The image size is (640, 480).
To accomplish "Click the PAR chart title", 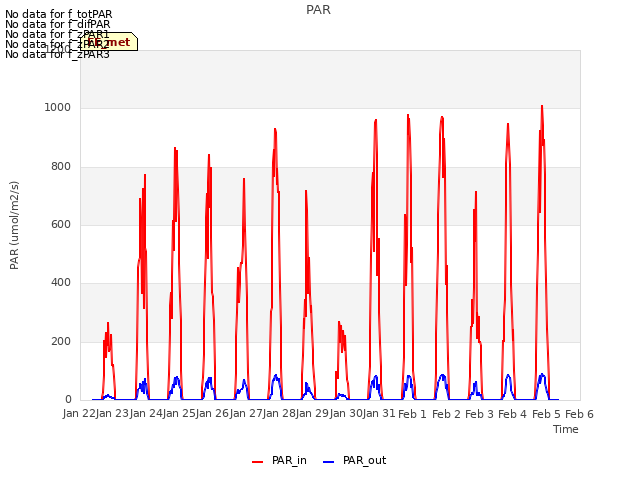I will coord(318,10).
